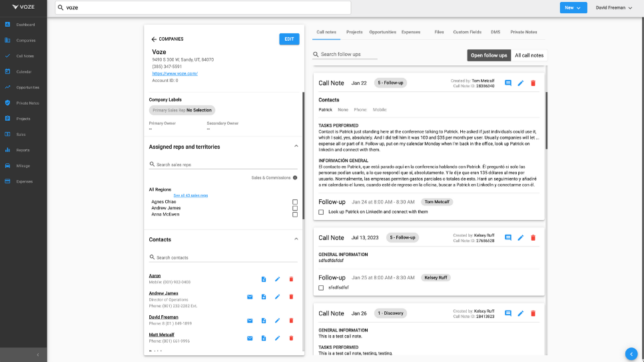Switch to All call notes
Image resolution: width=644 pixels, height=362 pixels.
(529, 55)
